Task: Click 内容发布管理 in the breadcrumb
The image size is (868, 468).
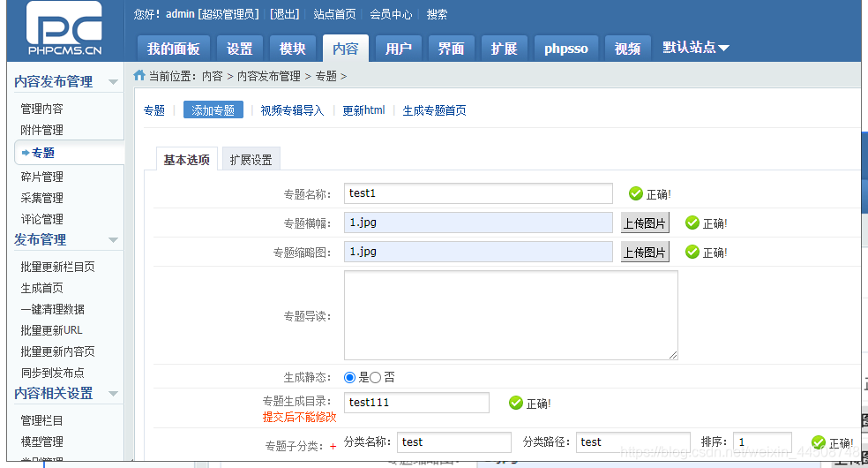Action: 269,76
